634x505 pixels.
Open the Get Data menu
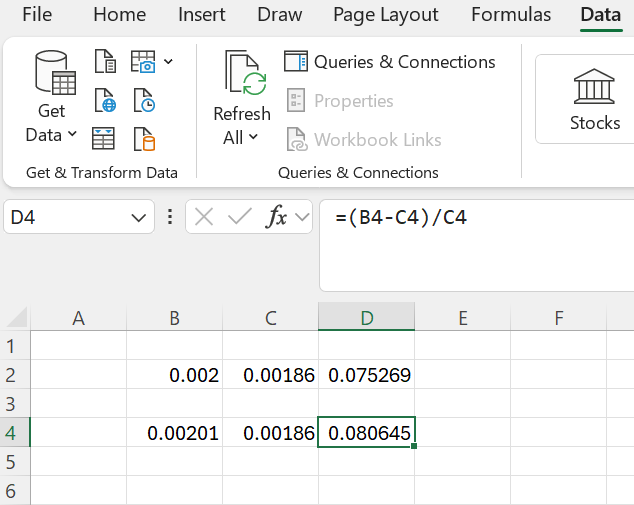click(51, 96)
